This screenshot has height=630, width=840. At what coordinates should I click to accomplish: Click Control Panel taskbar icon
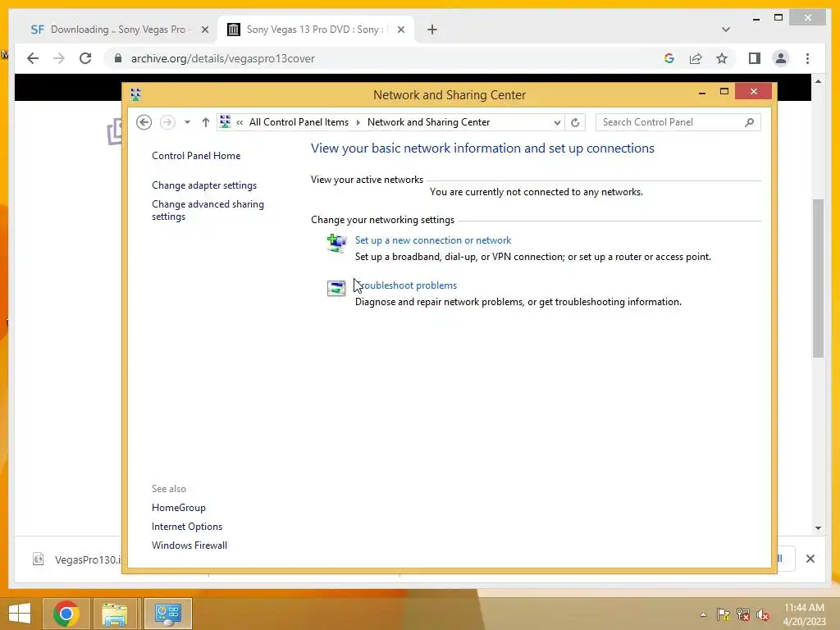coord(168,614)
